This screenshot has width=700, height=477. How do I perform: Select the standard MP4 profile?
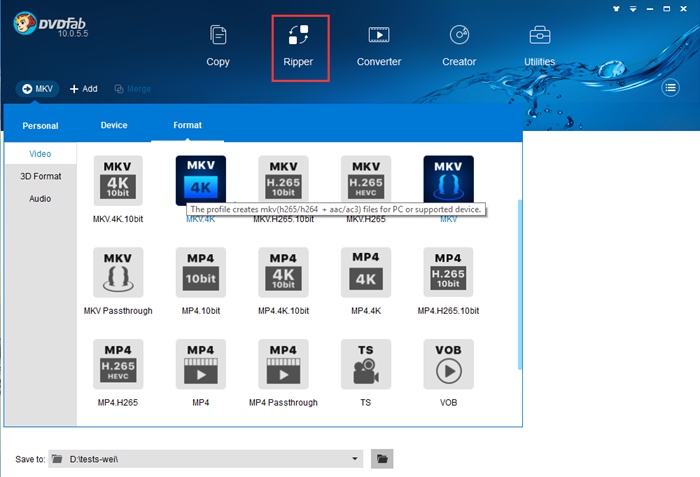coord(200,364)
